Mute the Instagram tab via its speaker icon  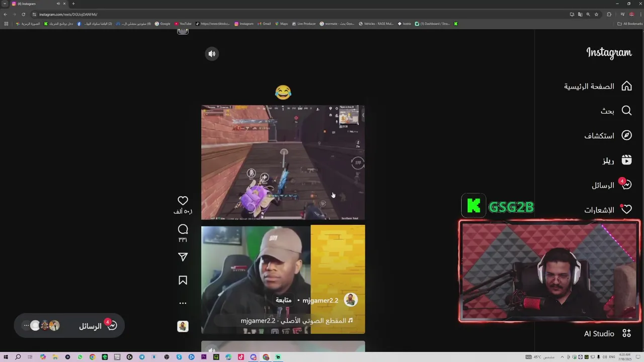pyautogui.click(x=58, y=4)
